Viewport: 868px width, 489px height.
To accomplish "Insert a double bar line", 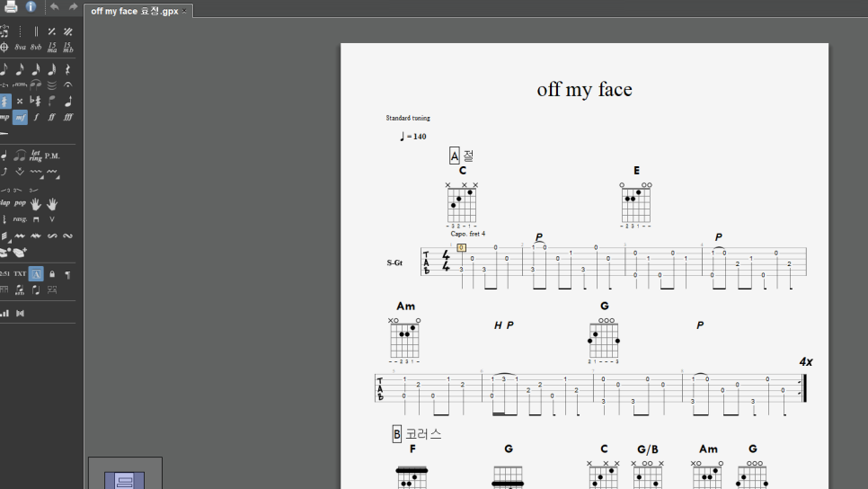I will click(x=36, y=31).
